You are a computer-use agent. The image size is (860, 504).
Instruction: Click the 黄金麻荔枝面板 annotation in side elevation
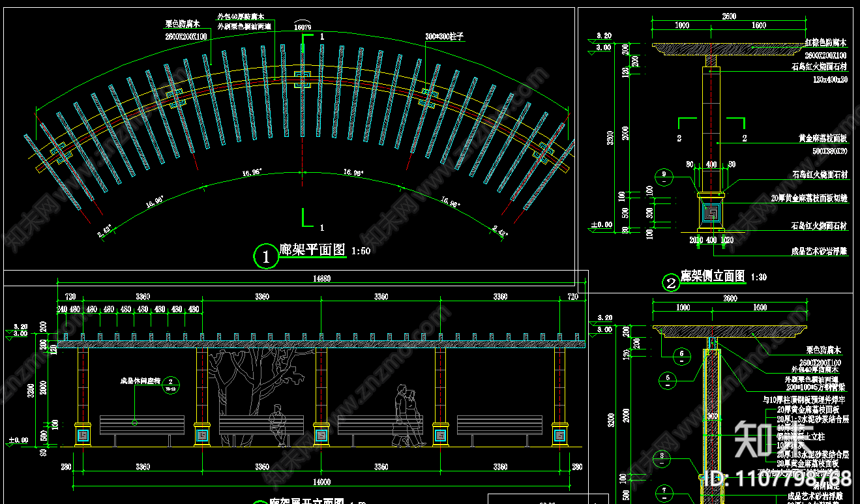pos(823,139)
